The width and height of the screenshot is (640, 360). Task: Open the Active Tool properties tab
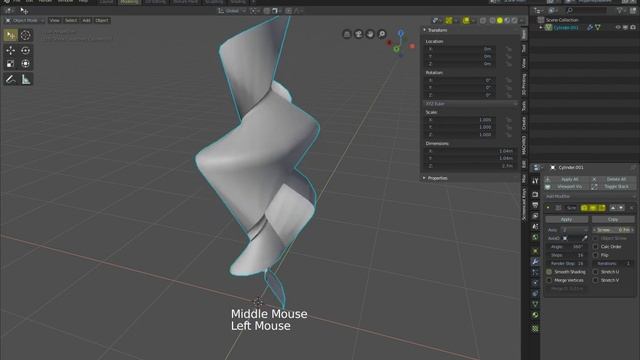[535, 181]
